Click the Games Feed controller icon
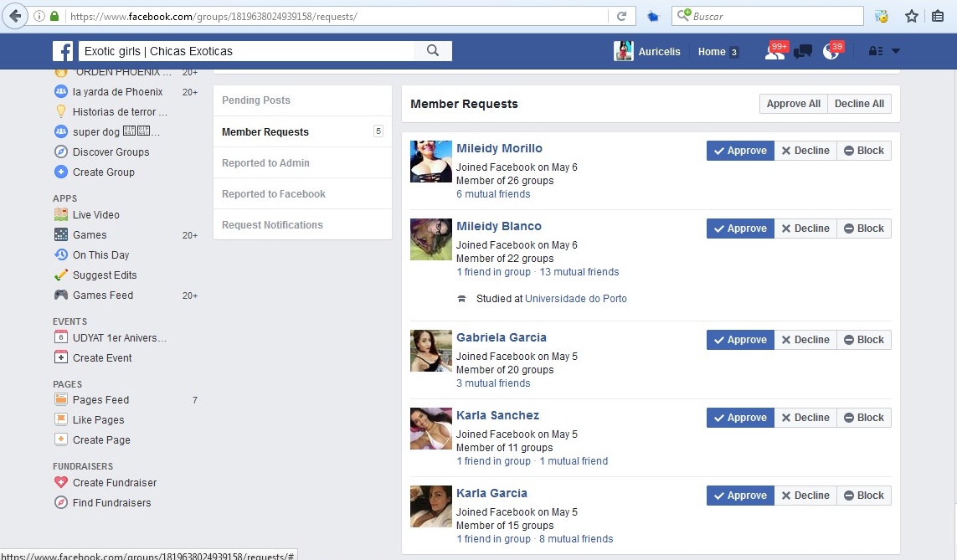The image size is (957, 560). [61, 295]
